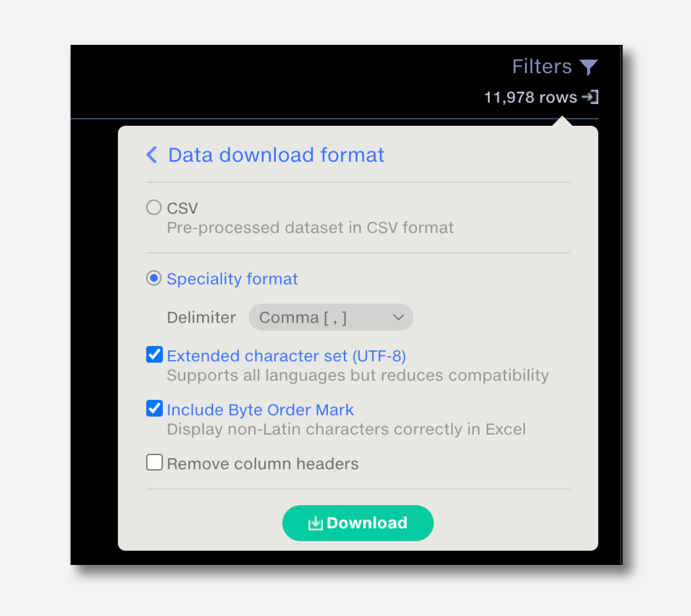This screenshot has height=616, width=691.
Task: Click the Extended character set (UTF-8) label
Action: point(286,356)
